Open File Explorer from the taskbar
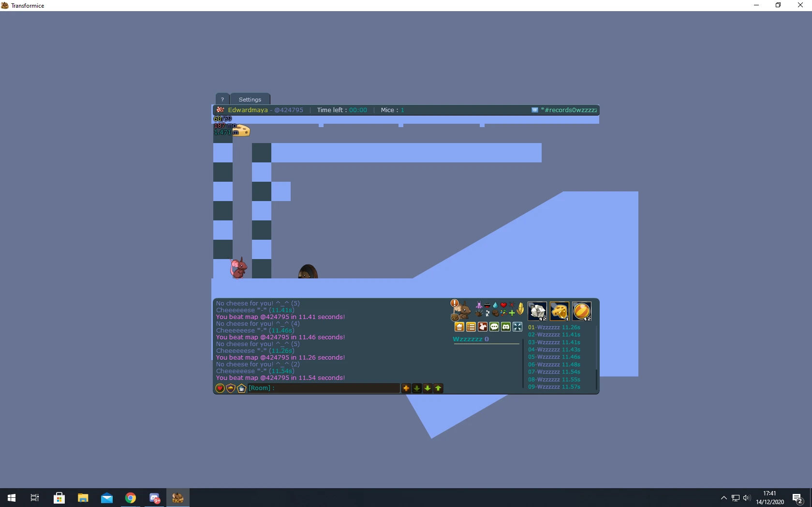The height and width of the screenshot is (507, 812). (83, 498)
